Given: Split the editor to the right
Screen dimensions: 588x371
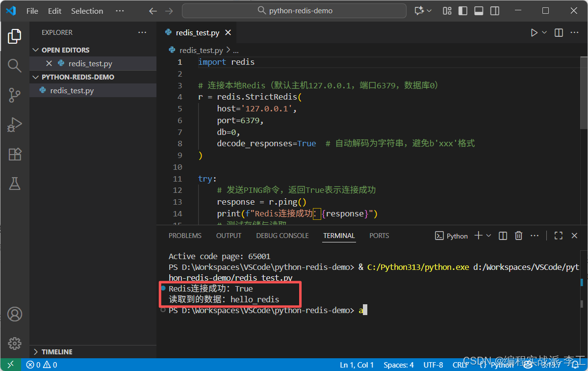Looking at the screenshot, I should (x=559, y=33).
